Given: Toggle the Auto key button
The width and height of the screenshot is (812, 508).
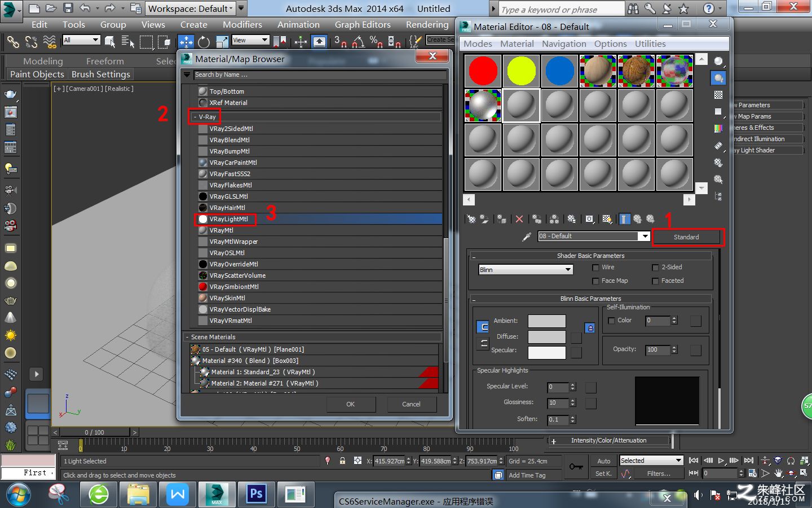Looking at the screenshot, I should (x=603, y=461).
